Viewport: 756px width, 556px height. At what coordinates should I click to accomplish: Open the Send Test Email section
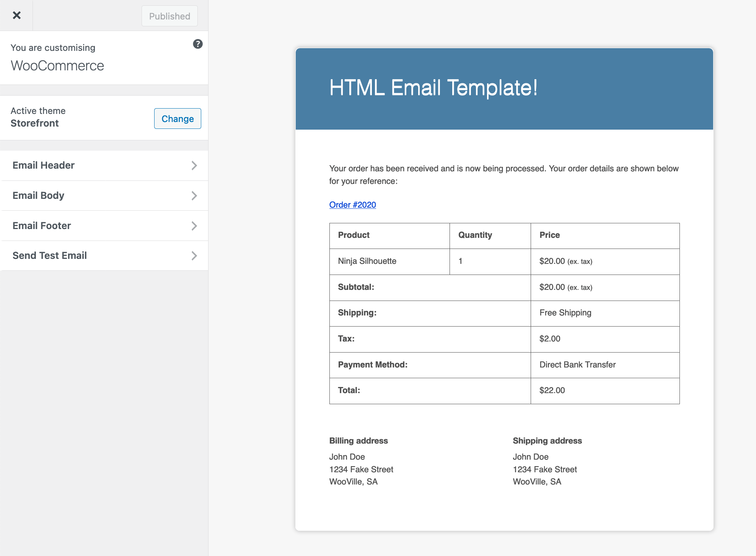50,255
